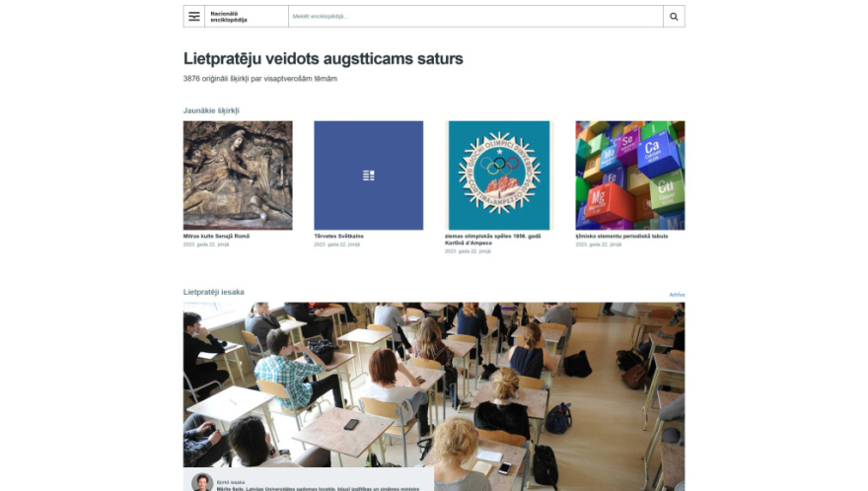Focus the 'Meklēt enciklopēdijā' search field
The height and width of the screenshot is (491, 868).
click(475, 17)
